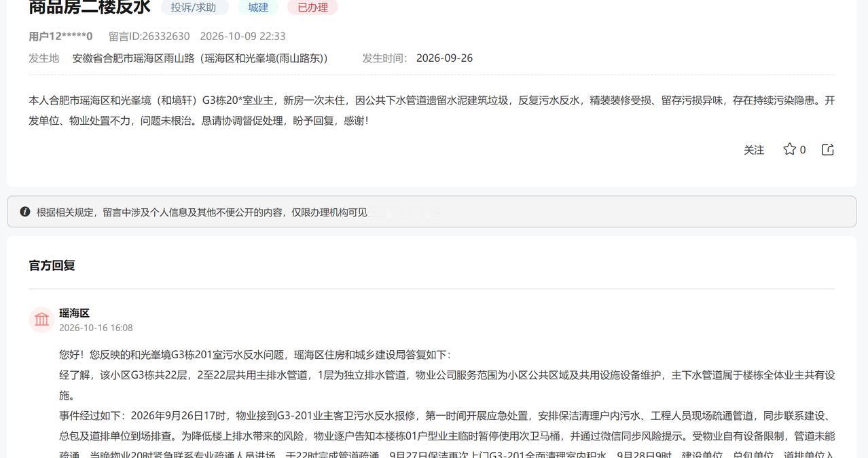Click the favorite count 0
Screen dimensions: 868x458
coord(803,150)
